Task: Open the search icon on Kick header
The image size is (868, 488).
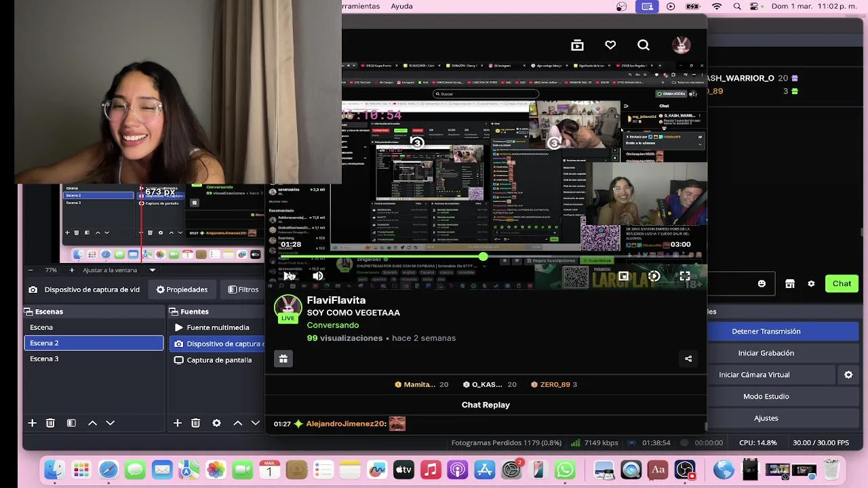Action: [x=644, y=45]
